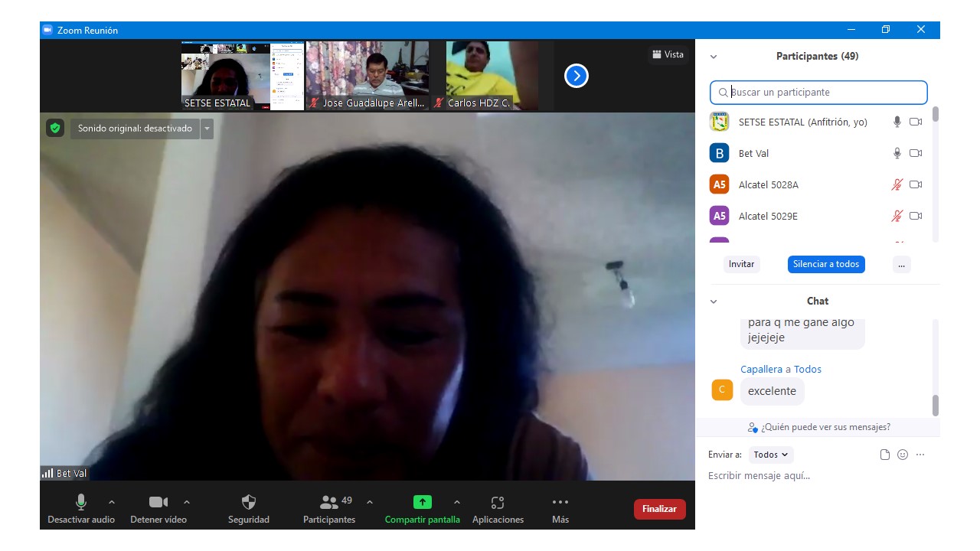Click the Participantes (49) panel title

point(817,57)
